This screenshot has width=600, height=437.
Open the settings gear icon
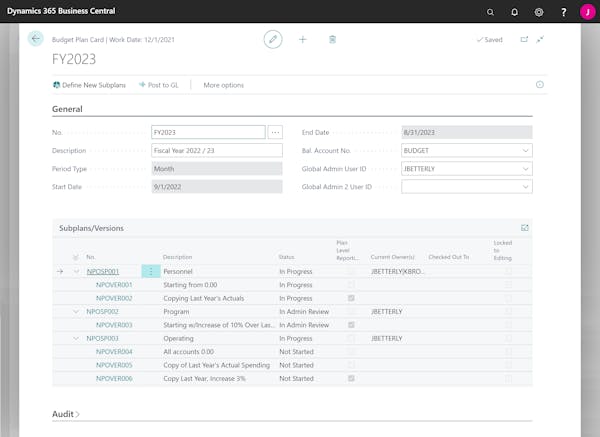(539, 12)
